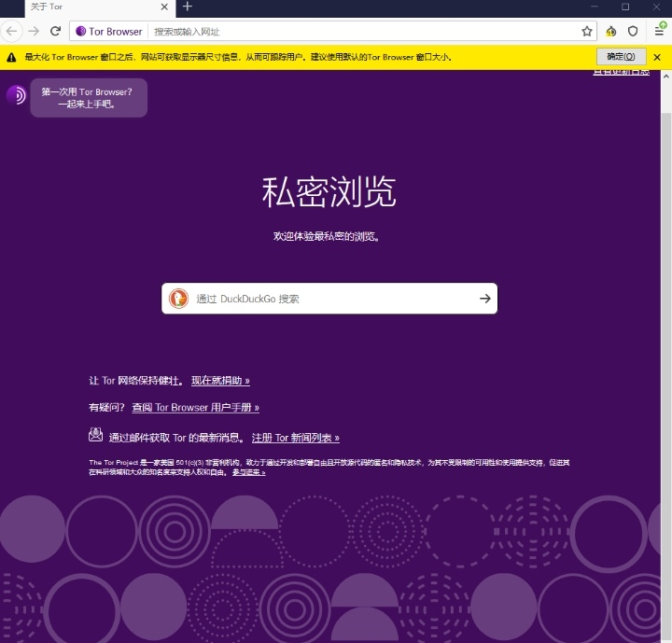Image resolution: width=672 pixels, height=643 pixels.
Task: Open a new tab with plus button
Action: (x=188, y=7)
